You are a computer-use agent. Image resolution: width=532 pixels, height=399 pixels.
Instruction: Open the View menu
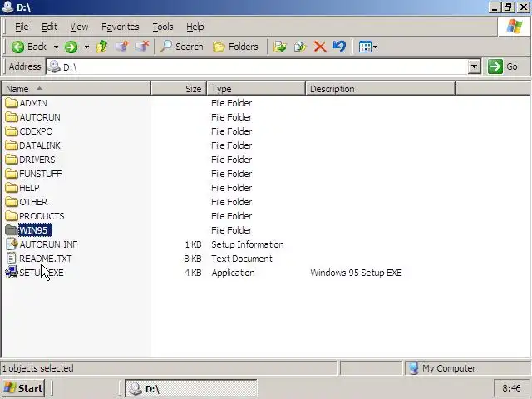pyautogui.click(x=79, y=27)
